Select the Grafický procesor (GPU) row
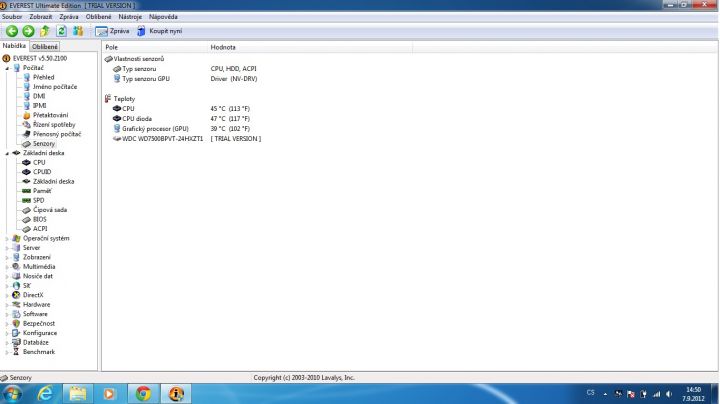 [x=181, y=129]
